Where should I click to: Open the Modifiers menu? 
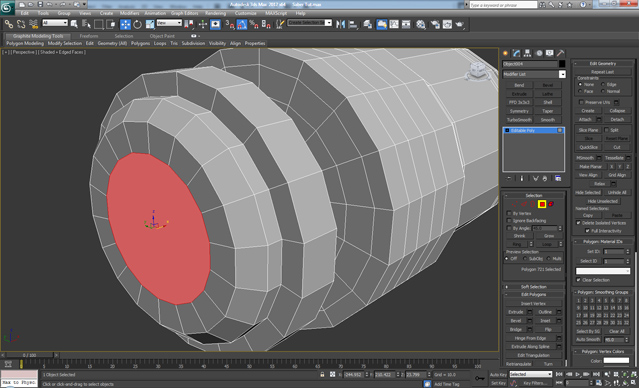tap(130, 13)
